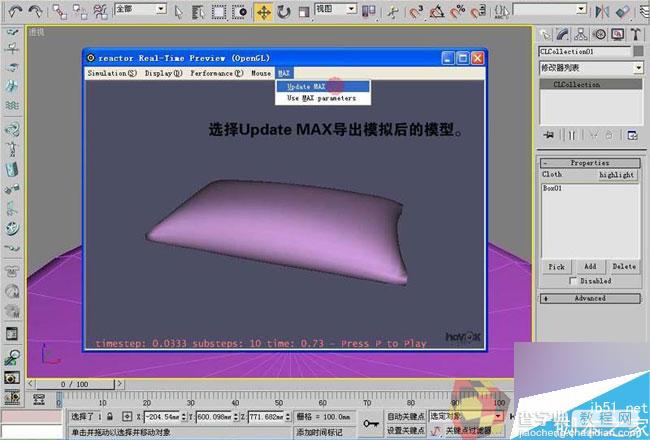Toggle Absolute/Offset transform type-in icon
Viewport: 650px width, 440px height.
127,416
